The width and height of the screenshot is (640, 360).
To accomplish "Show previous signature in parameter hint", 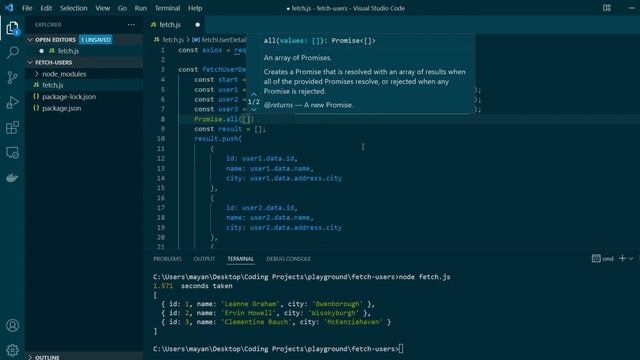I will (253, 94).
